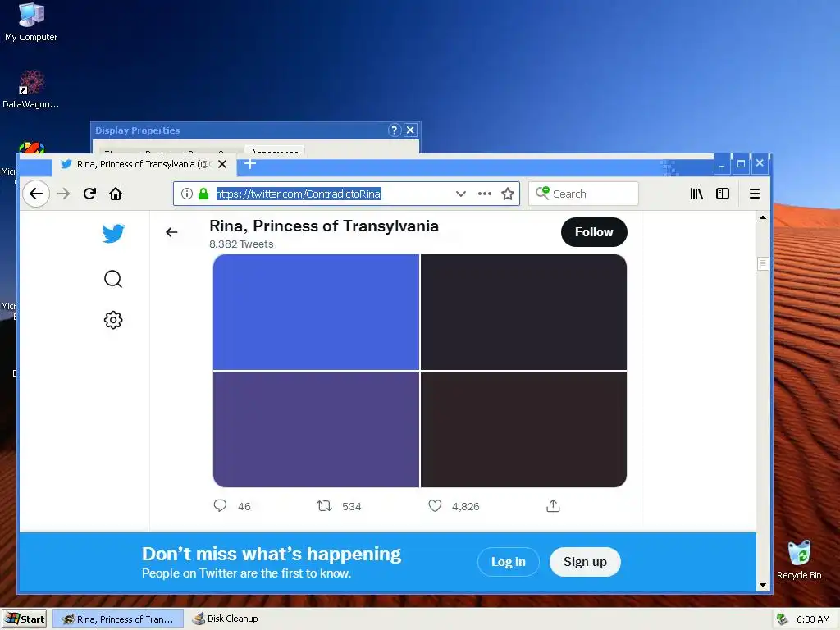The height and width of the screenshot is (630, 840).
Task: Open the dark bottom-right tweet image
Action: tap(523, 429)
